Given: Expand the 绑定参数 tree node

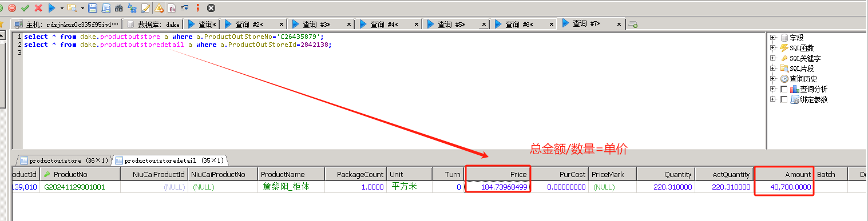Looking at the screenshot, I should (x=773, y=99).
